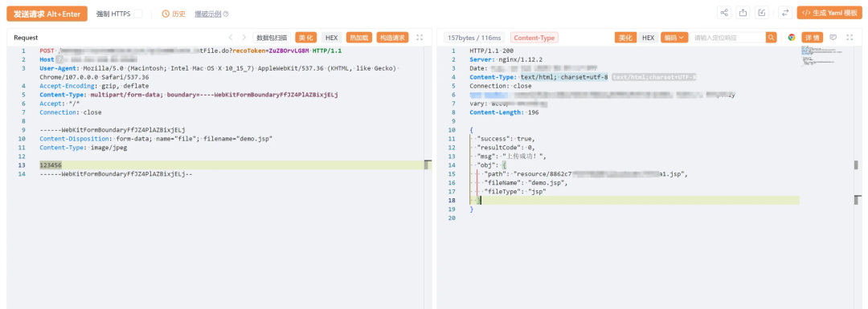Open the 爆破示例 link
This screenshot has height=309, width=868.
207,14
